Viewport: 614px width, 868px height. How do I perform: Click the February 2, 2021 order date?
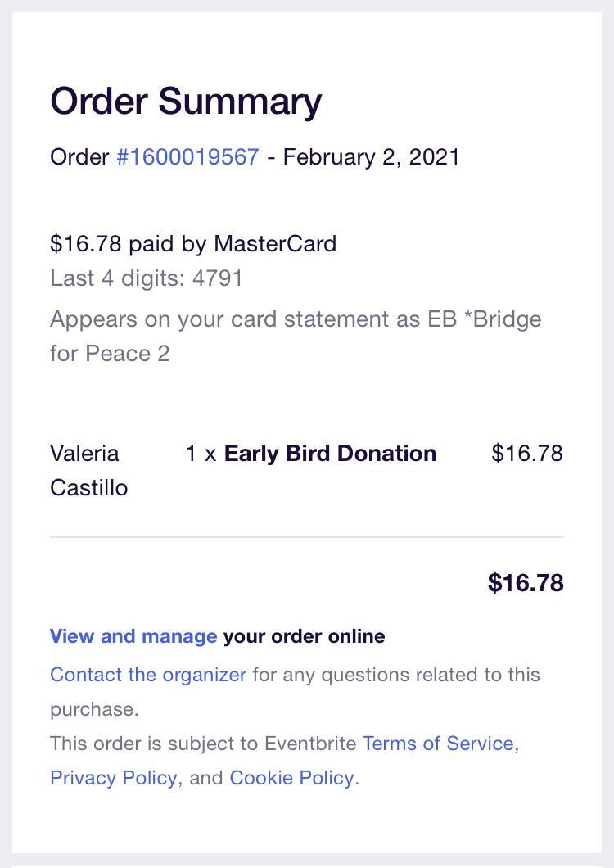coord(371,157)
